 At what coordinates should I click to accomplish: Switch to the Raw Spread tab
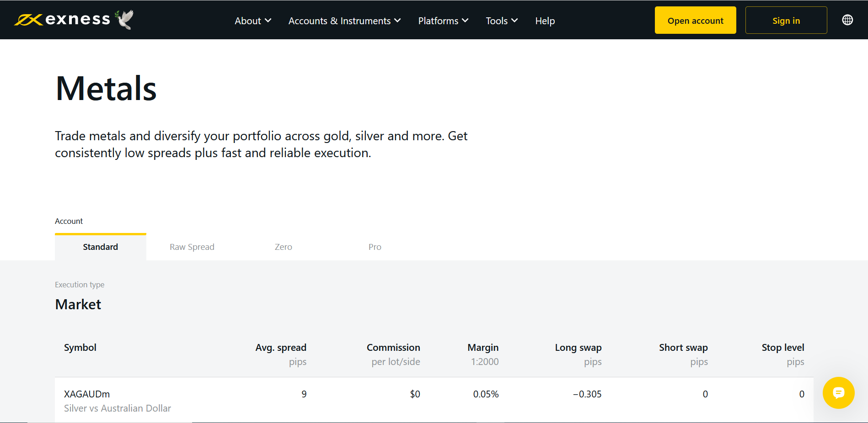[192, 247]
